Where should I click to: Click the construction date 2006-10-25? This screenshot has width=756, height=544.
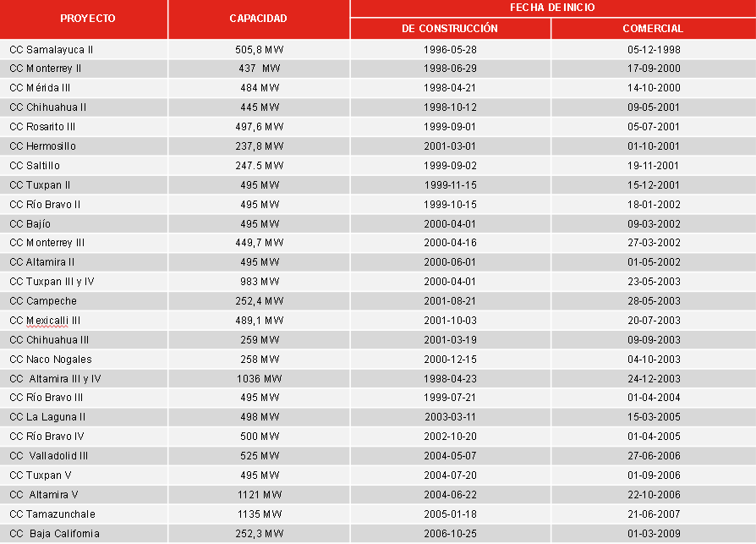pyautogui.click(x=450, y=534)
